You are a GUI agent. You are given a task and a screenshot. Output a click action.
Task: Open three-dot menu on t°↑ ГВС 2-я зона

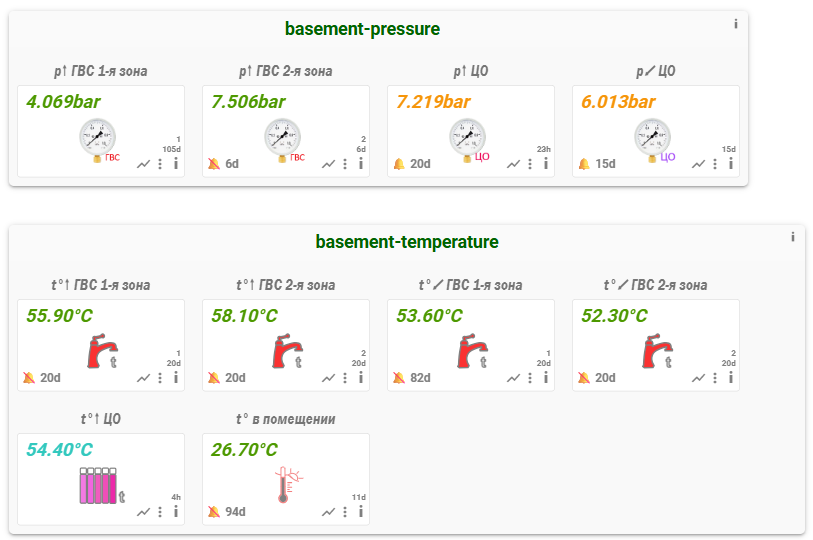(x=345, y=378)
